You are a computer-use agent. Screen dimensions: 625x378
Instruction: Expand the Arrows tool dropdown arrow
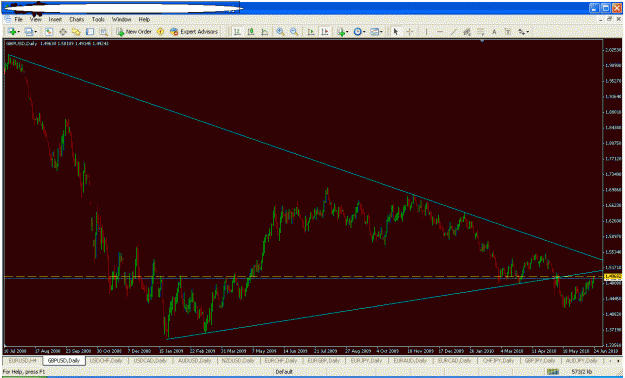click(528, 32)
